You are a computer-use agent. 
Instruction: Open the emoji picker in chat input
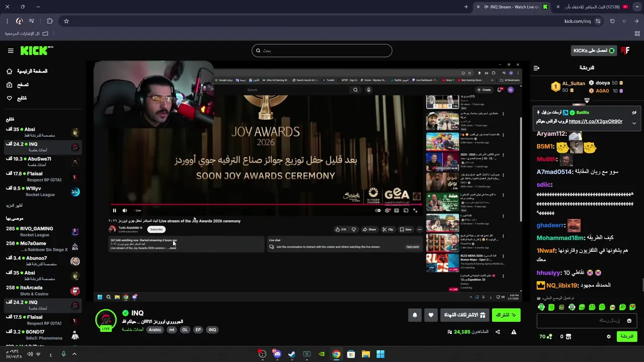coord(629,321)
